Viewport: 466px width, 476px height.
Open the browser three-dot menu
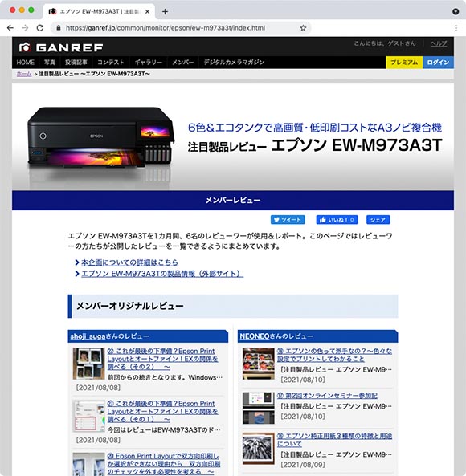coord(456,28)
